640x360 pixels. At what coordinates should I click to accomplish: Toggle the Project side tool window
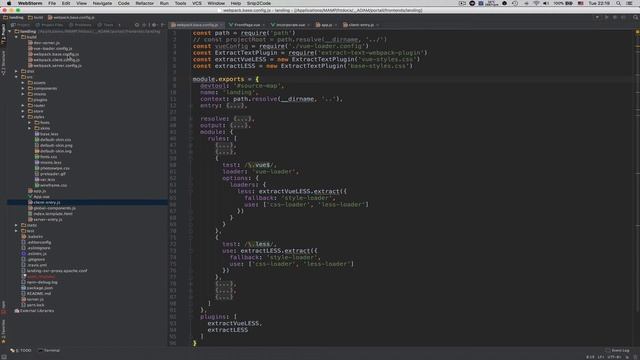pyautogui.click(x=3, y=34)
